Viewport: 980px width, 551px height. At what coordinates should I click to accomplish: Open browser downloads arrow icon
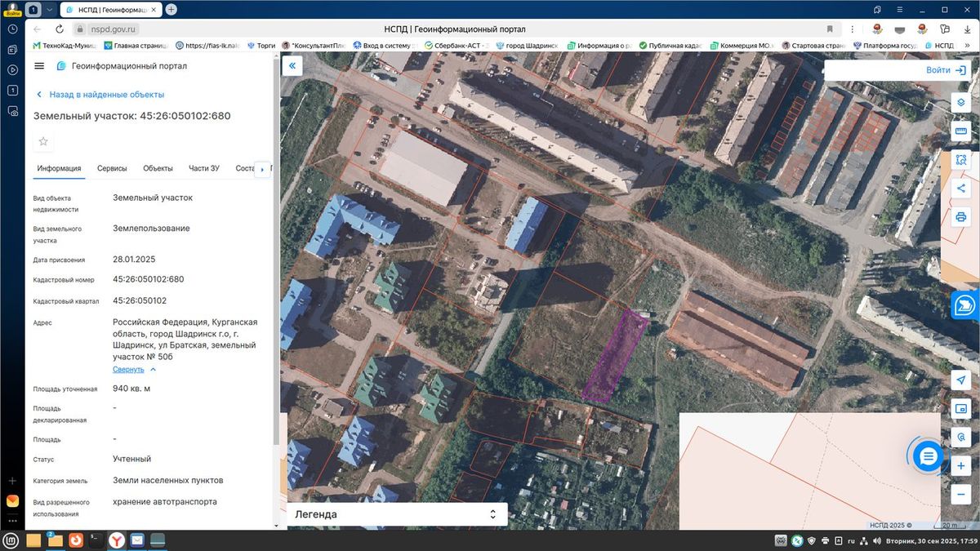[967, 29]
